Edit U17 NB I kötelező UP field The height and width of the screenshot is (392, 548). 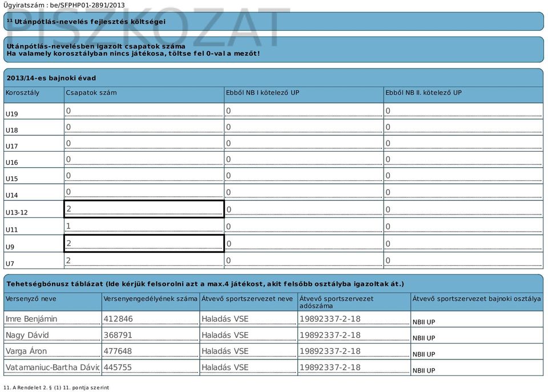tap(303, 143)
